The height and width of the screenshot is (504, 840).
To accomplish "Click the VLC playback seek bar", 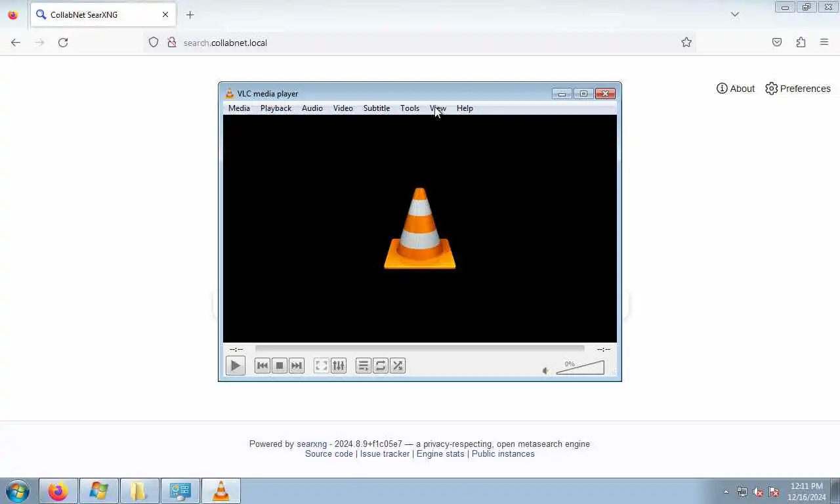I will coord(419,348).
